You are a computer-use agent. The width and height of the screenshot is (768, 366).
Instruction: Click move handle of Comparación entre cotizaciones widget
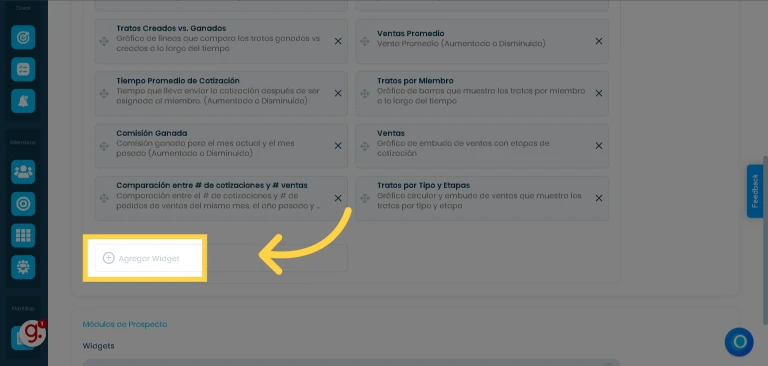tap(104, 198)
